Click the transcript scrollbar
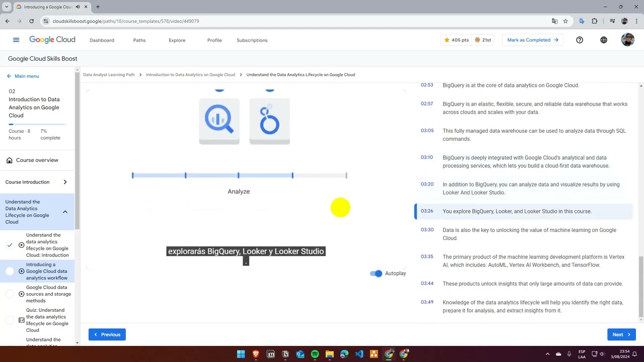644x362 pixels. point(640,287)
